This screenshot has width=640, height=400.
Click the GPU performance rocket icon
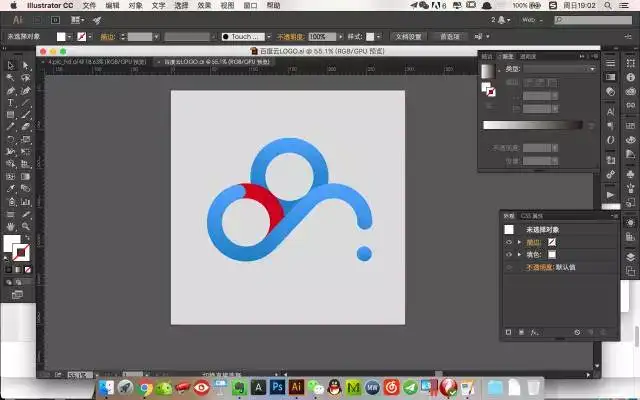coord(97,20)
